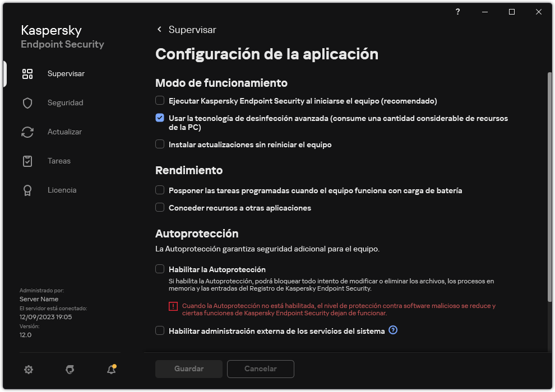
Task: Open the Actualizar update icon
Action: click(x=27, y=132)
